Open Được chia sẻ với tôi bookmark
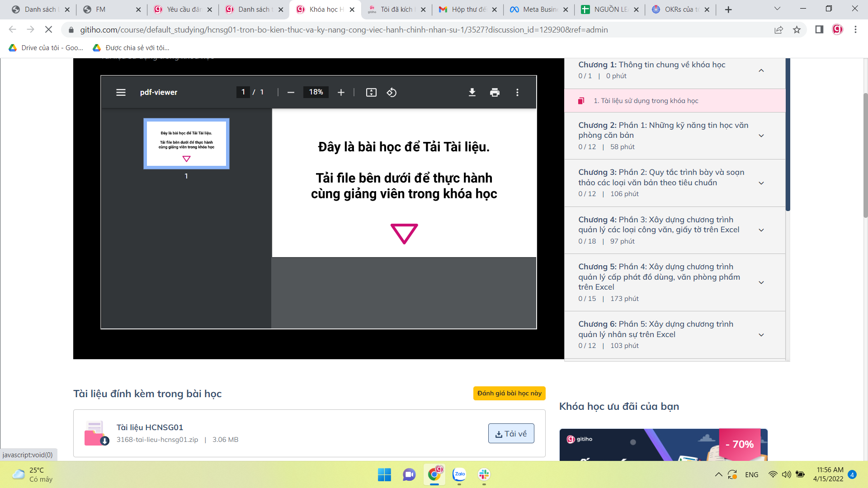Viewport: 868px width, 488px height. pyautogui.click(x=131, y=48)
